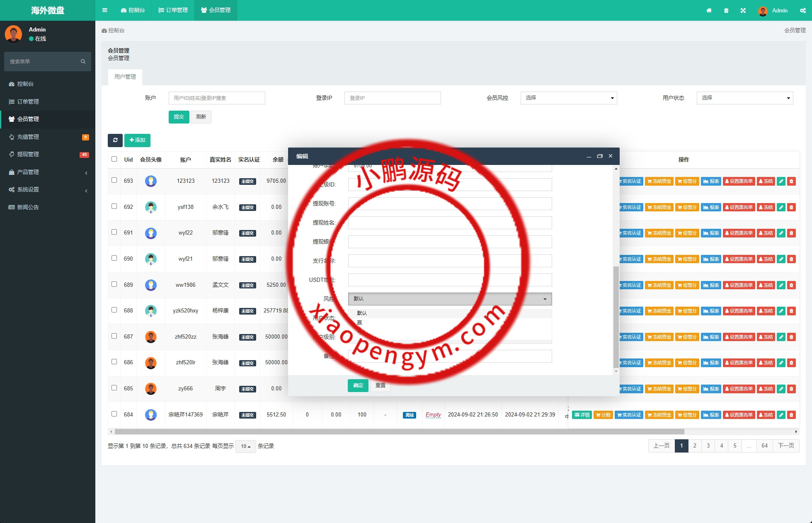Click the 添加 button to add member
The image size is (812, 523).
pos(137,140)
